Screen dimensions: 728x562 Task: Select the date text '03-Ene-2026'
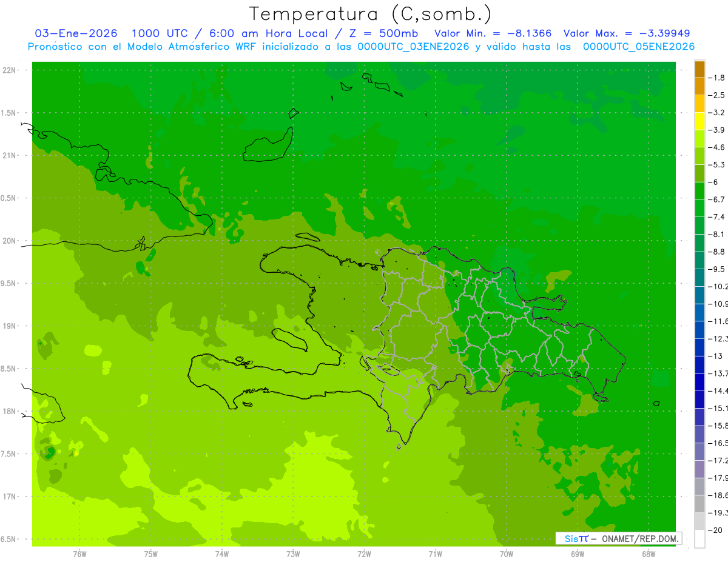pyautogui.click(x=76, y=33)
